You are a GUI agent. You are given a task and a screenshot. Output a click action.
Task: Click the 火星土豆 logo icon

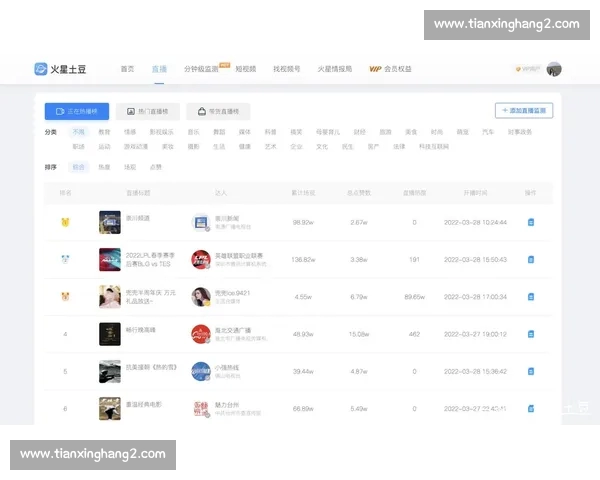41,69
